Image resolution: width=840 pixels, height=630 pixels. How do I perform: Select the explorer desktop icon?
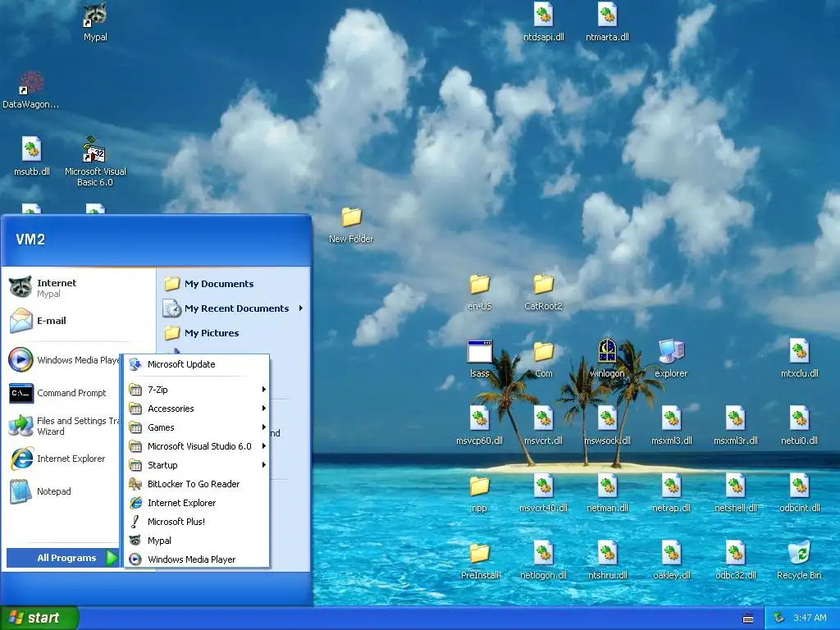[671, 359]
